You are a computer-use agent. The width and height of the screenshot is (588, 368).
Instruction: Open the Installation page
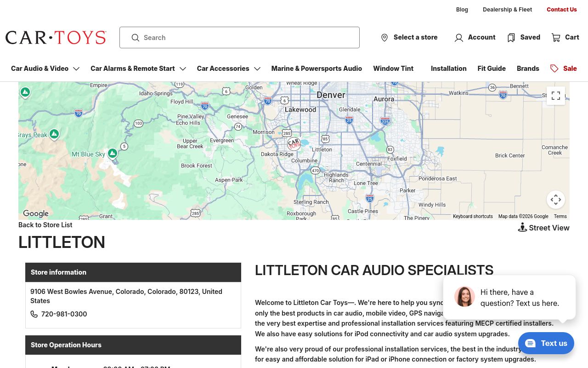[448, 69]
